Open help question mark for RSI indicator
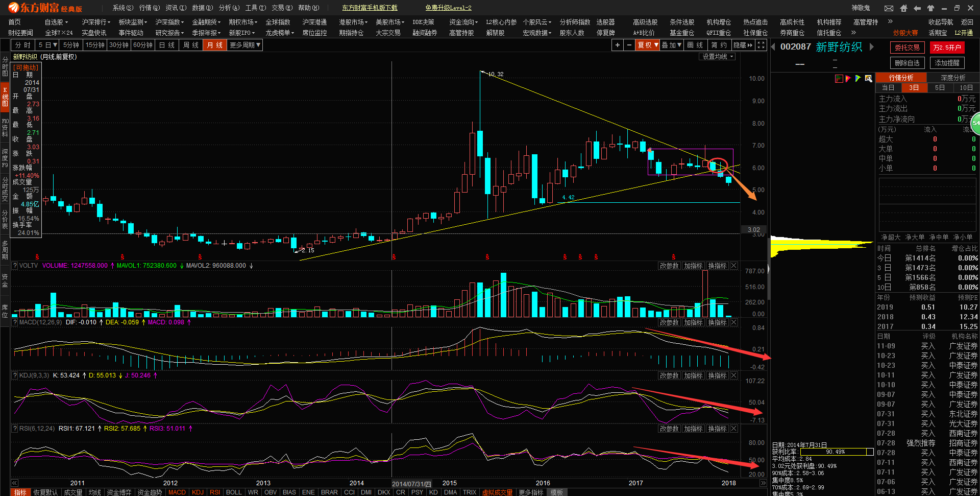 point(15,429)
